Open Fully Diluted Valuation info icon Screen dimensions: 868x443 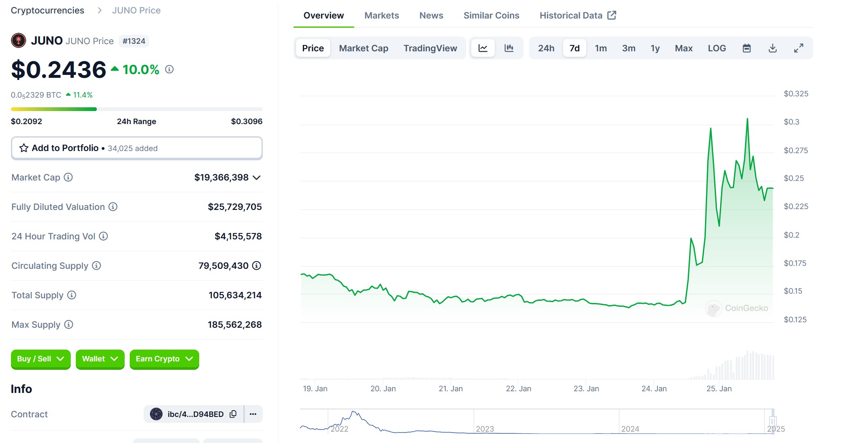[113, 207]
